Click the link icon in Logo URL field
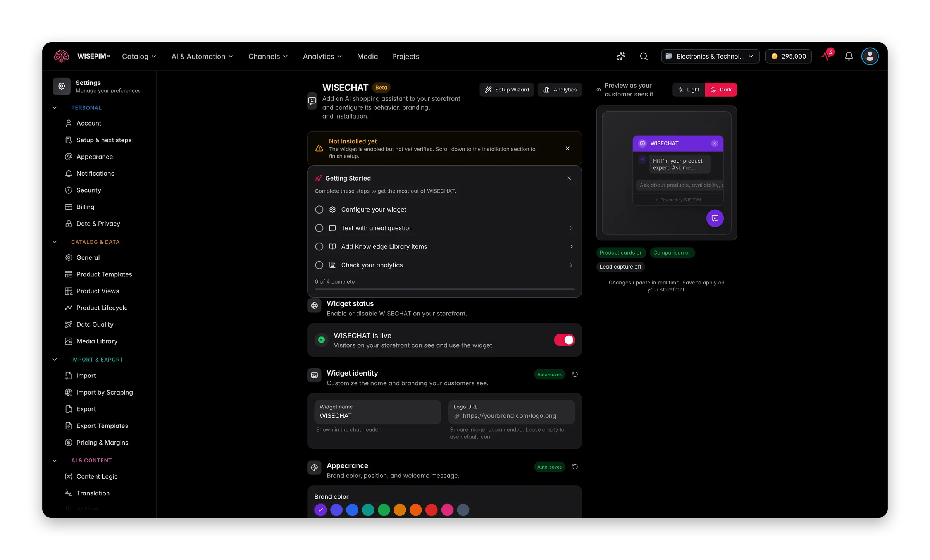This screenshot has width=930, height=560. point(457,416)
